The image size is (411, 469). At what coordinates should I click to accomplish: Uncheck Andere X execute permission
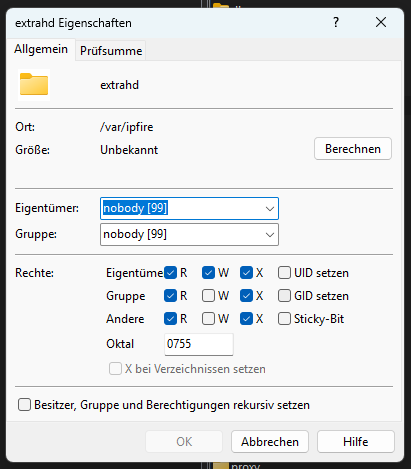coord(246,319)
